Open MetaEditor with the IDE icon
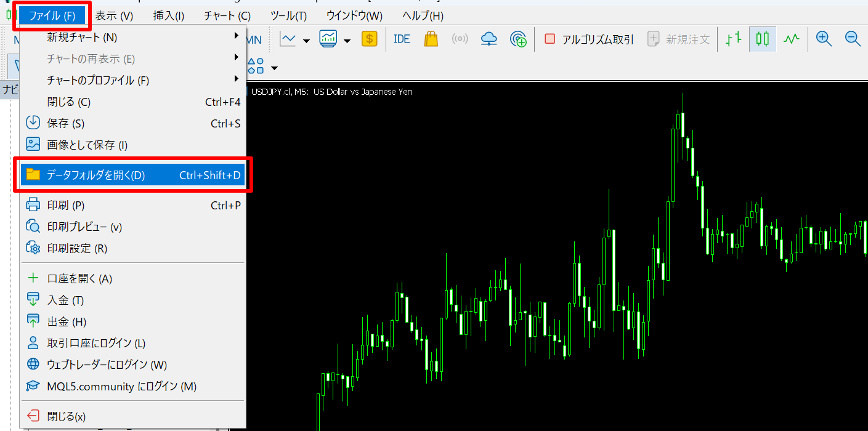Screen dimensions: 868x431 click(402, 38)
